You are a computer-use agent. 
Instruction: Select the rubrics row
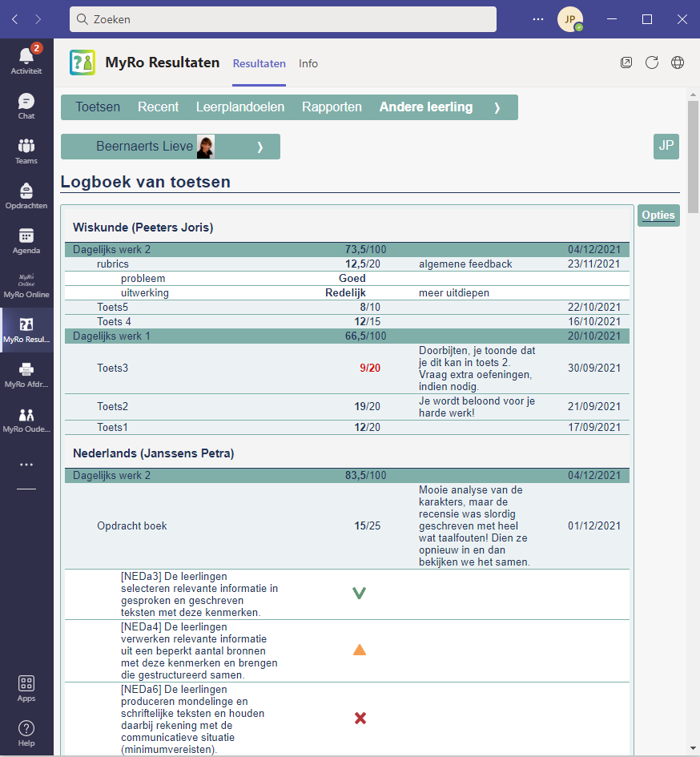click(x=347, y=264)
